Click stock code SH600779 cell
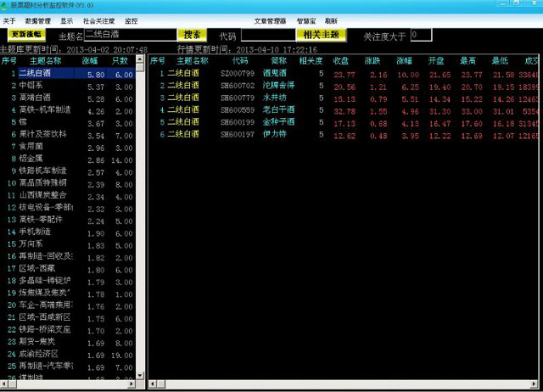This screenshot has height=392, width=543. click(x=238, y=98)
